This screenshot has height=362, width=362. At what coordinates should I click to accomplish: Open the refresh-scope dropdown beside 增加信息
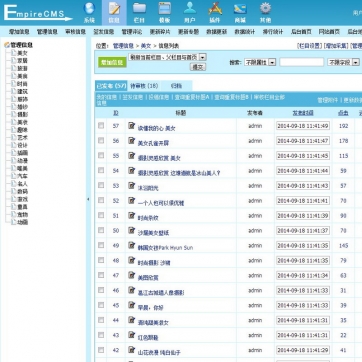click(x=168, y=57)
